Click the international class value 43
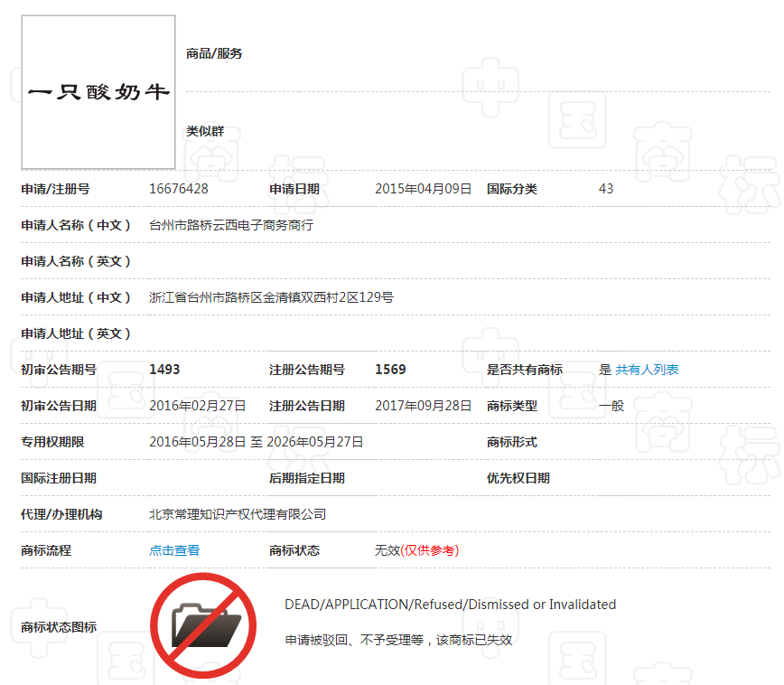Image resolution: width=784 pixels, height=685 pixels. click(x=606, y=189)
